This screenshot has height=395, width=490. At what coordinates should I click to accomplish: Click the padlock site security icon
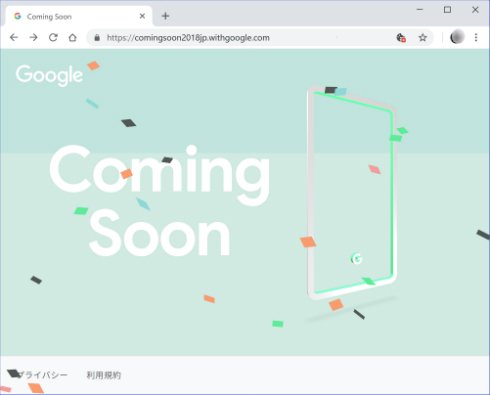(x=97, y=38)
